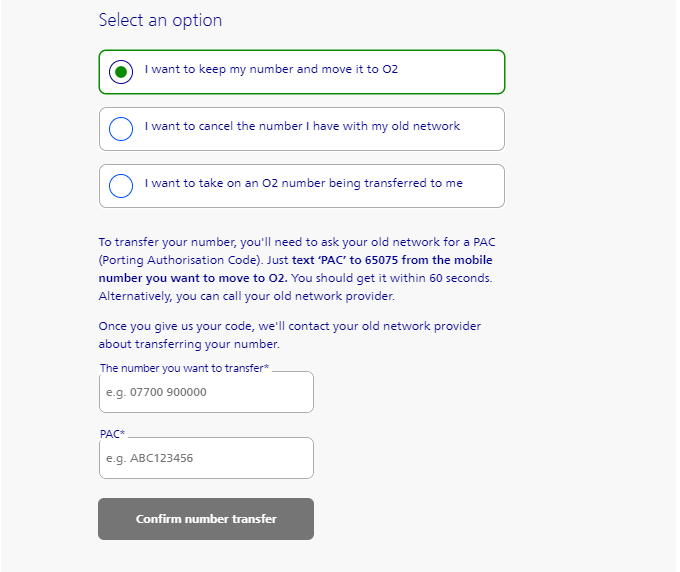Click the "cancel the number I have" label text

point(302,127)
